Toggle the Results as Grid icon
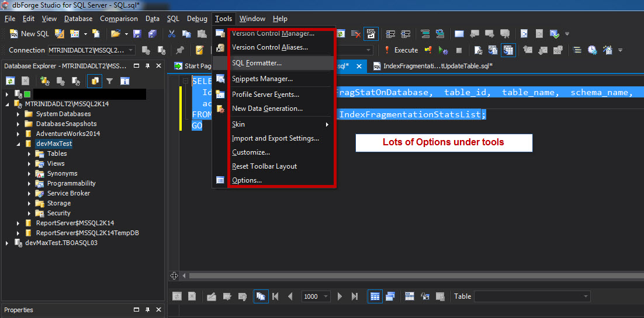Screen dimensions: 644x318 click(508, 50)
